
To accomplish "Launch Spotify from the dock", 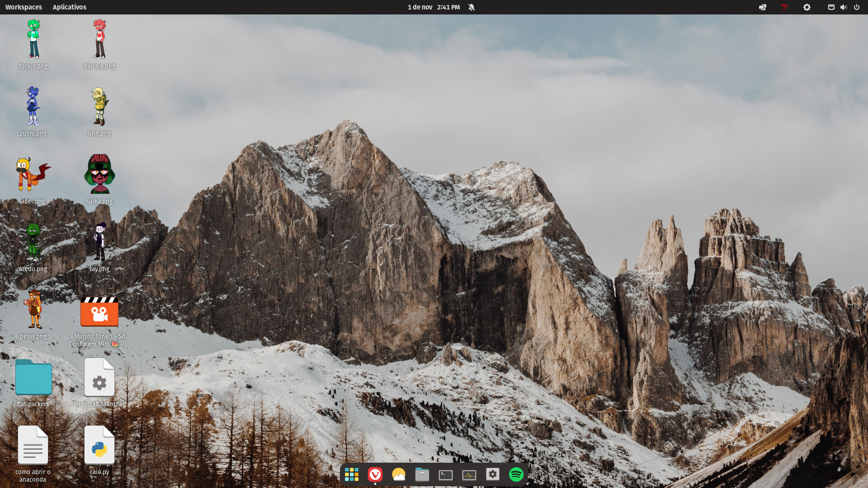I will (516, 474).
